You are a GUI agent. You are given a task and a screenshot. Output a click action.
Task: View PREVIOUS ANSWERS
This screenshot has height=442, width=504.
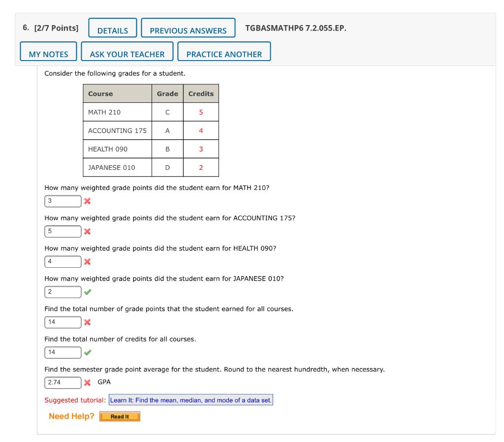point(188,28)
